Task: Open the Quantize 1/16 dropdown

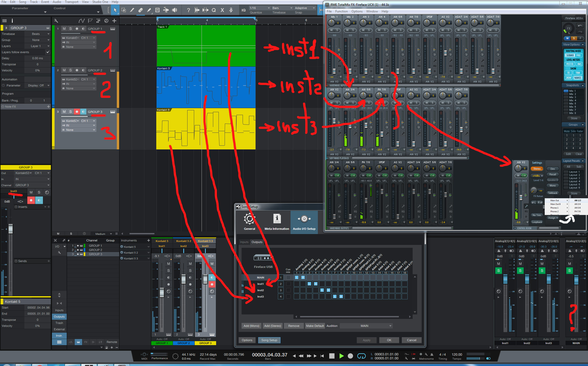Action: pos(260,8)
